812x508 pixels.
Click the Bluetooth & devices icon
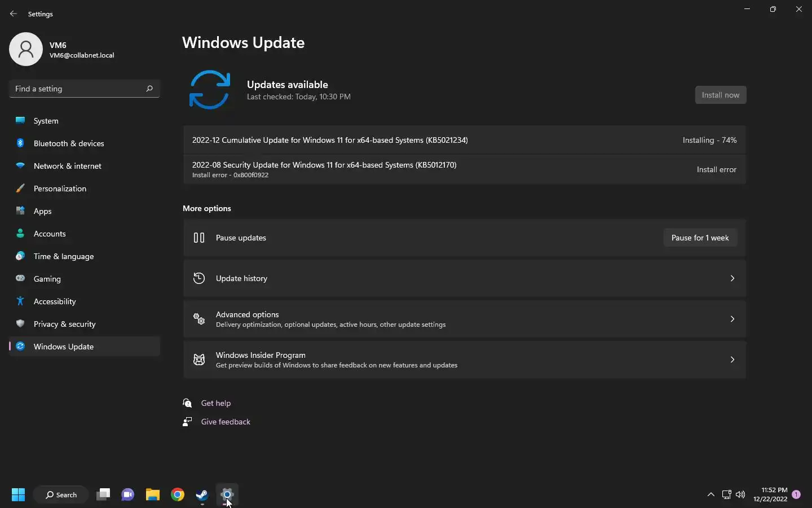(x=20, y=143)
